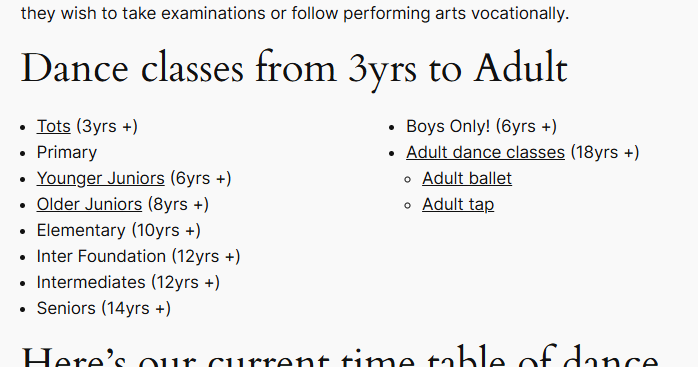The height and width of the screenshot is (367, 698).
Task: Click the Intermediates (12yrs +) entry
Action: [x=128, y=282]
